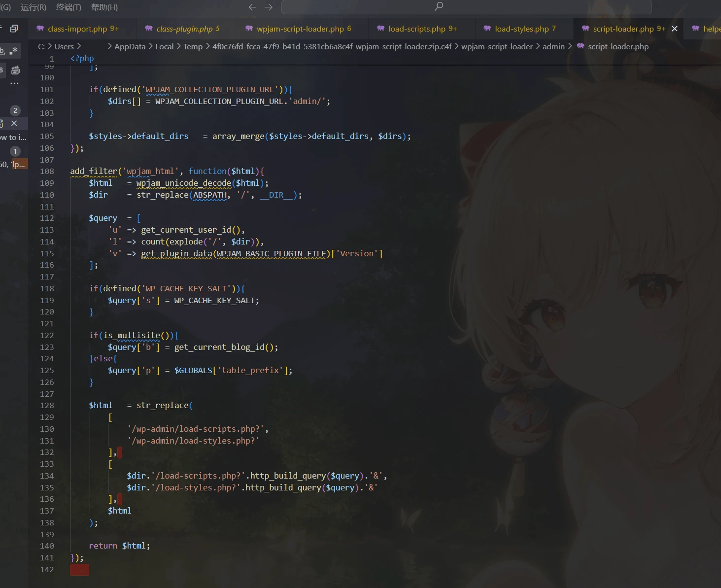721x588 pixels.
Task: Click the command center search box
Action: (x=466, y=7)
